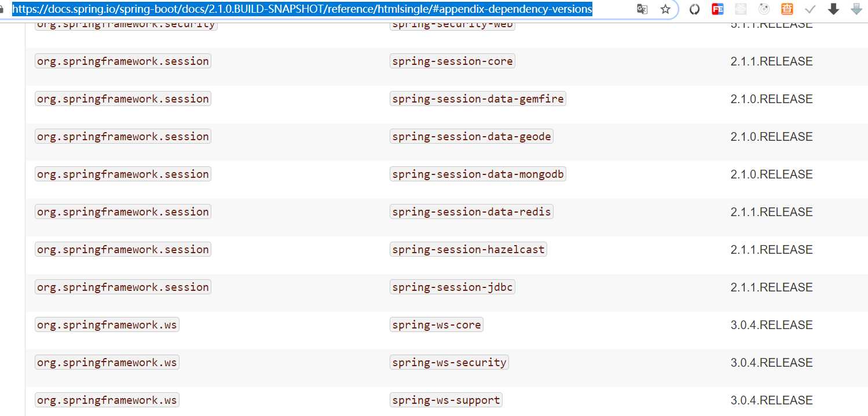
Task: Click spring-security-web artifact name
Action: (x=452, y=25)
